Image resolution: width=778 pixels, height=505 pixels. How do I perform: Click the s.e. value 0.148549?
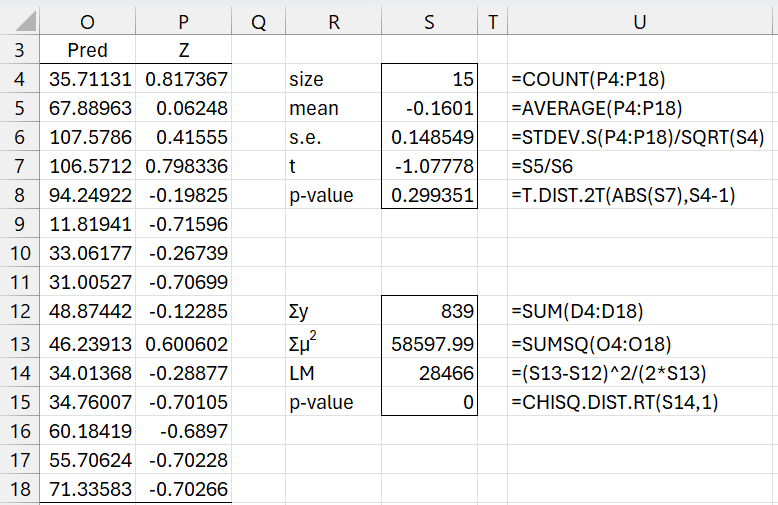(429, 137)
